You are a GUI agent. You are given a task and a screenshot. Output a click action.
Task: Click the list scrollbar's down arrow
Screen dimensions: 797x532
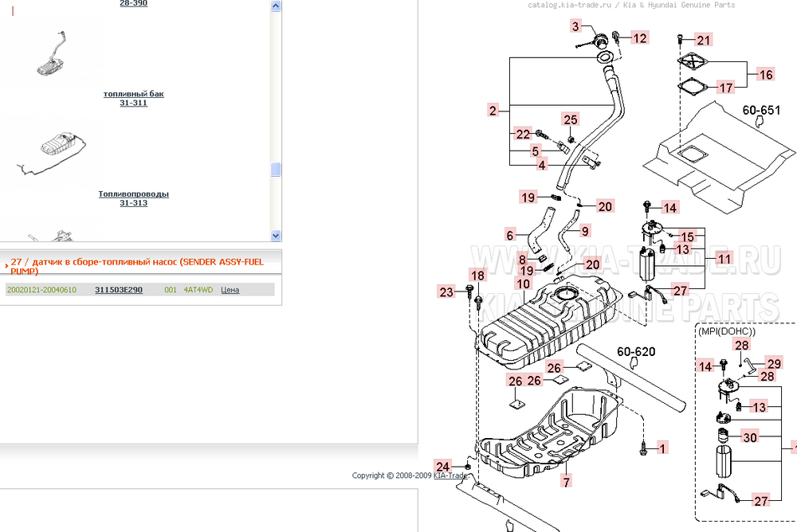[x=276, y=236]
